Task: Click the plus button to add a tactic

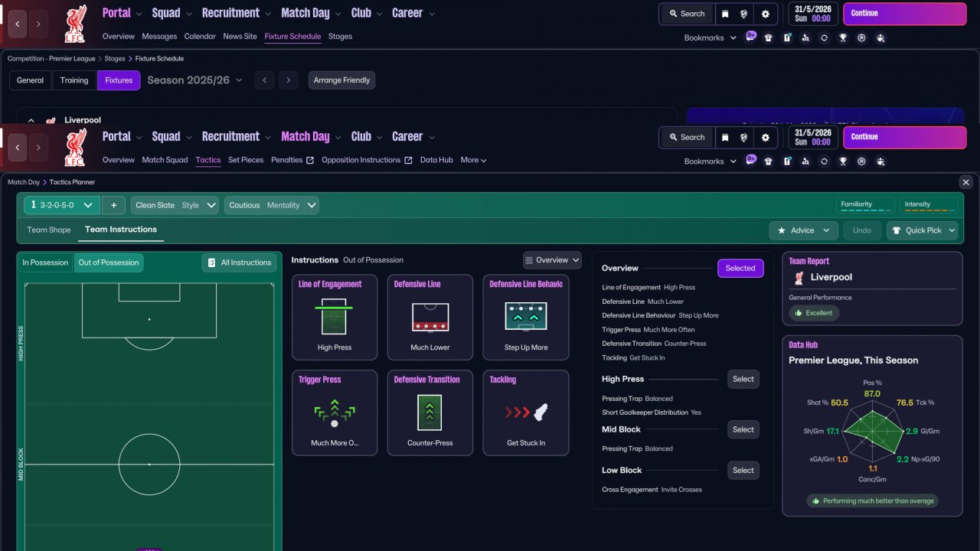Action: (x=113, y=205)
